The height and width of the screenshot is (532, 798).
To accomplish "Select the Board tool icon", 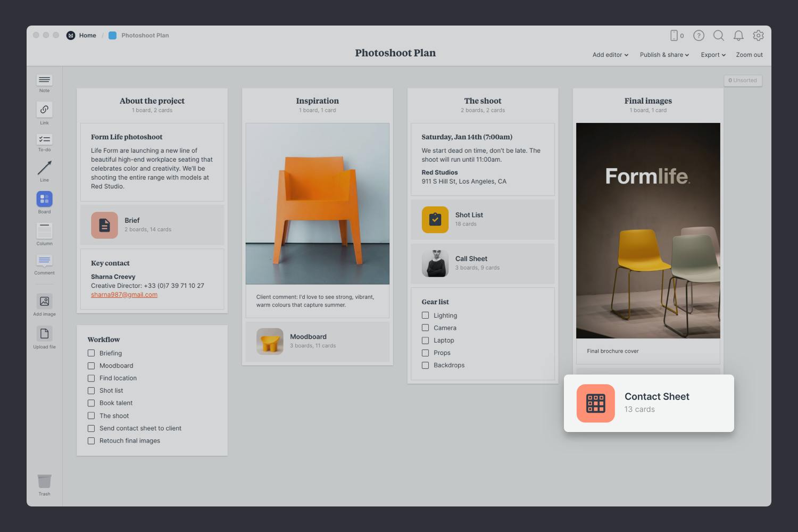I will coord(44,199).
